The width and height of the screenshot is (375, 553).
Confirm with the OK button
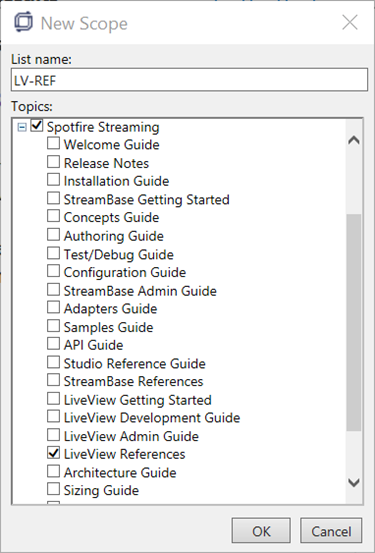click(x=261, y=530)
